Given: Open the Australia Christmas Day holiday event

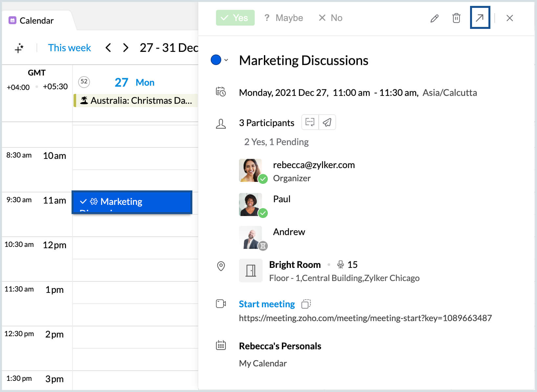Looking at the screenshot, I should point(136,100).
